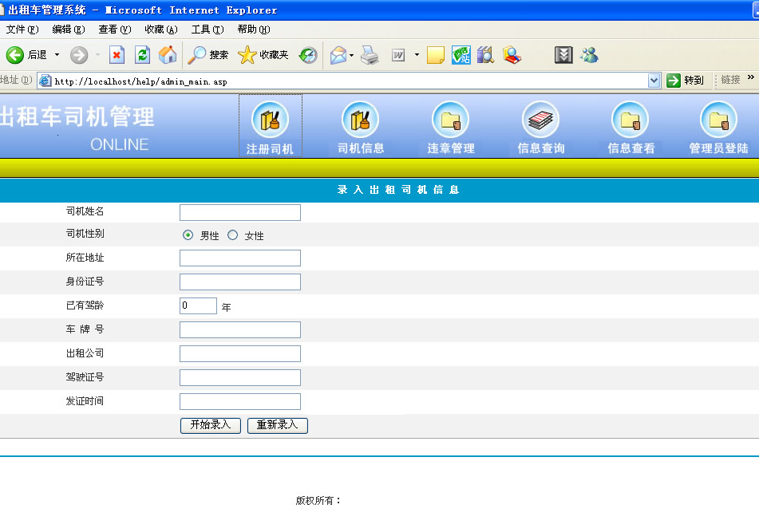
Task: Open the 帮助(H) menu
Action: click(x=254, y=30)
